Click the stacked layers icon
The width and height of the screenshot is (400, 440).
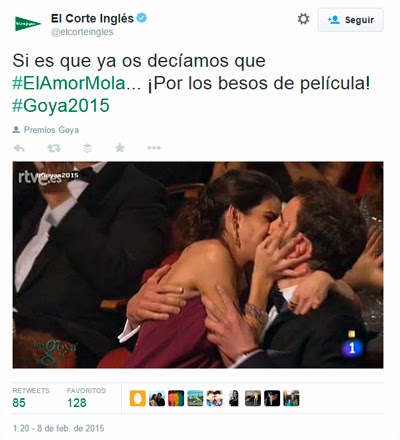[87, 148]
